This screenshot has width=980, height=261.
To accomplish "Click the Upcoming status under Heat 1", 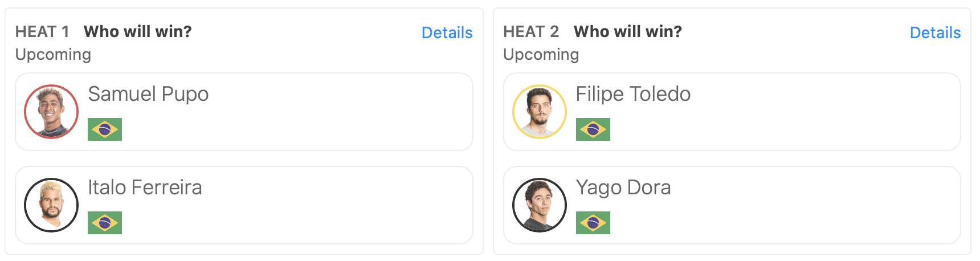I will click(53, 55).
